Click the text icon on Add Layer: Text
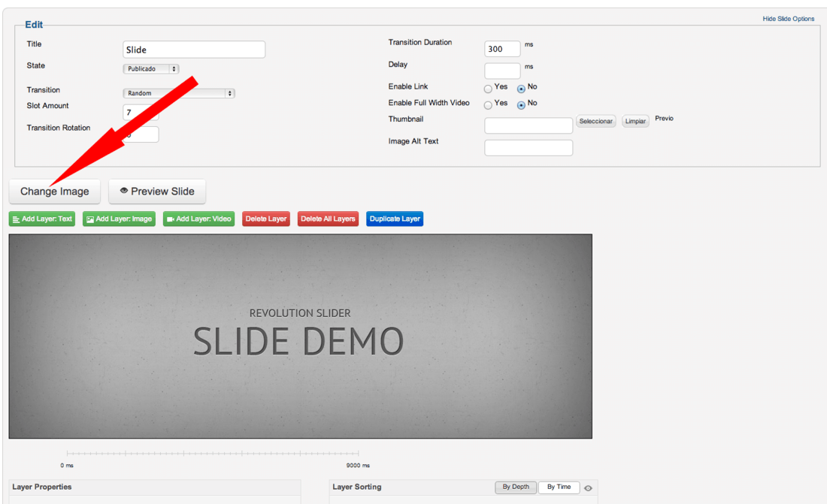The width and height of the screenshot is (827, 504). click(x=16, y=219)
